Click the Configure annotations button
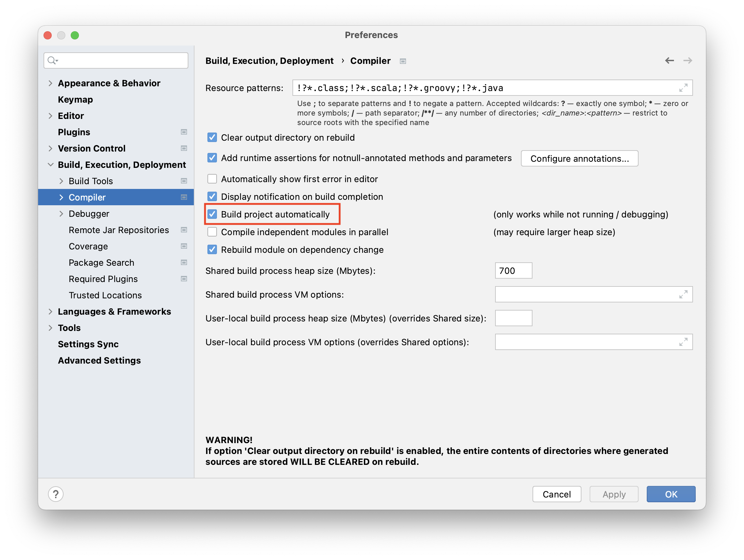This screenshot has width=744, height=560. click(x=579, y=159)
